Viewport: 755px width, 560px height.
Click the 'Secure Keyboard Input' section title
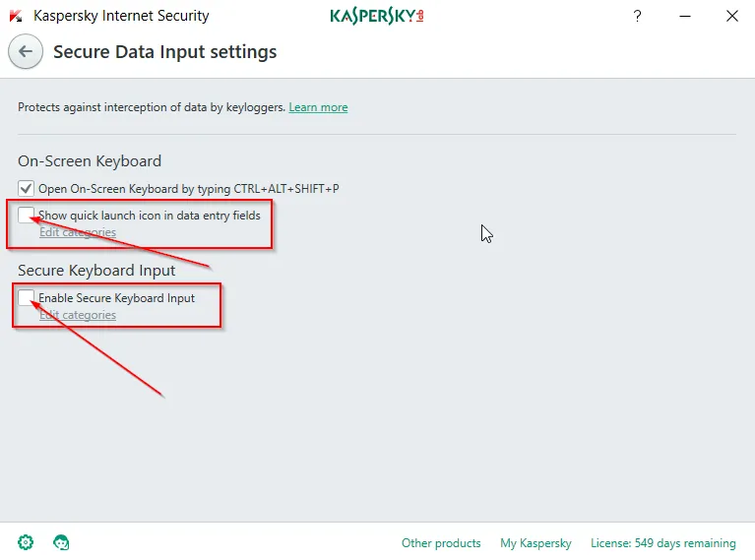(x=96, y=270)
